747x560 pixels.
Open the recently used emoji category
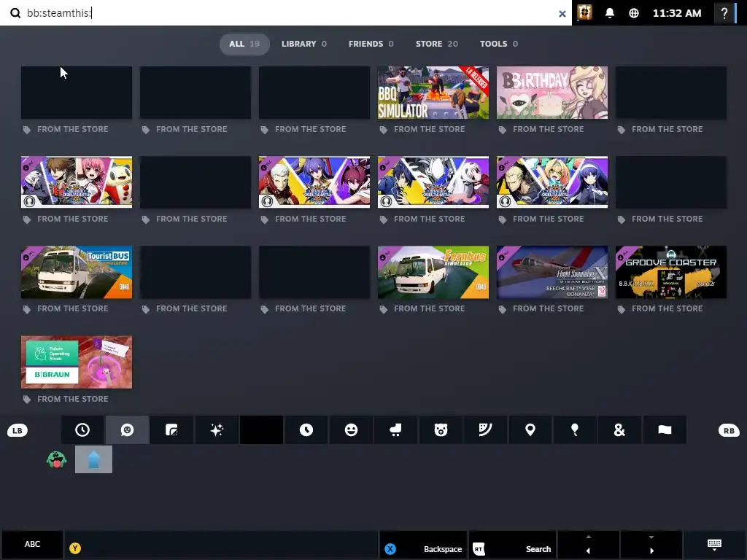tap(82, 430)
